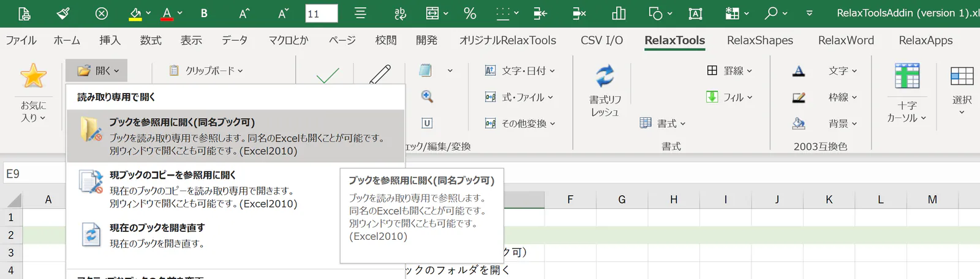Switch to the CSV I/O tab

(x=601, y=40)
